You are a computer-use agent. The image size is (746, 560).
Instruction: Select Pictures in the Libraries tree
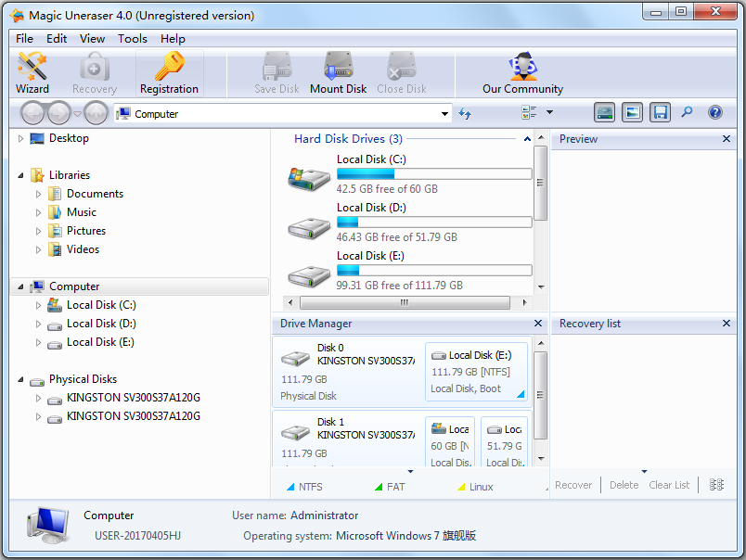click(x=86, y=231)
